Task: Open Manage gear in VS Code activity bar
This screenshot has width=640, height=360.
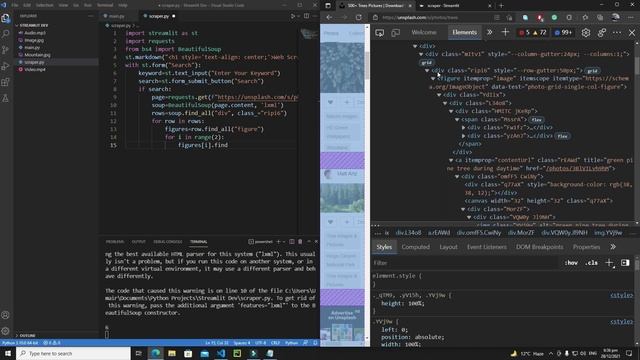Action: 6,331
